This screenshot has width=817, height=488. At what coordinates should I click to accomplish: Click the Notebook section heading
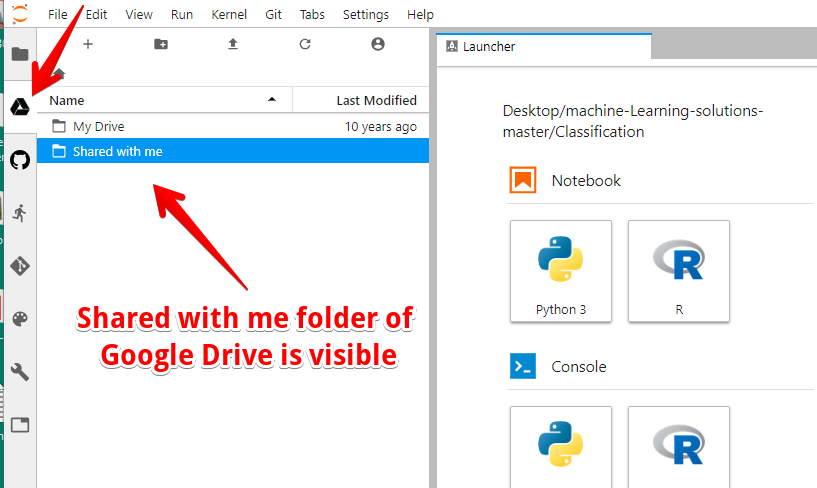click(x=586, y=181)
